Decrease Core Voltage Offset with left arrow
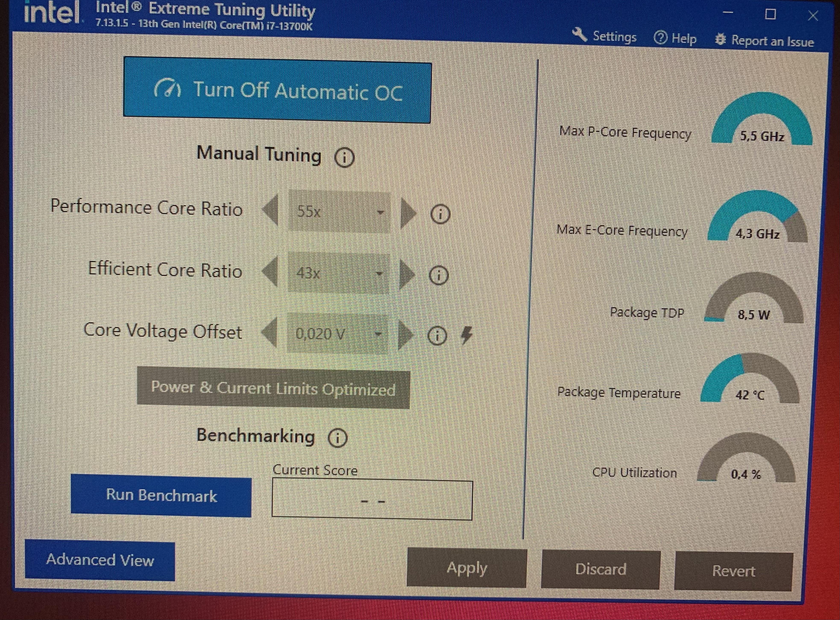This screenshot has height=620, width=840. 269,333
